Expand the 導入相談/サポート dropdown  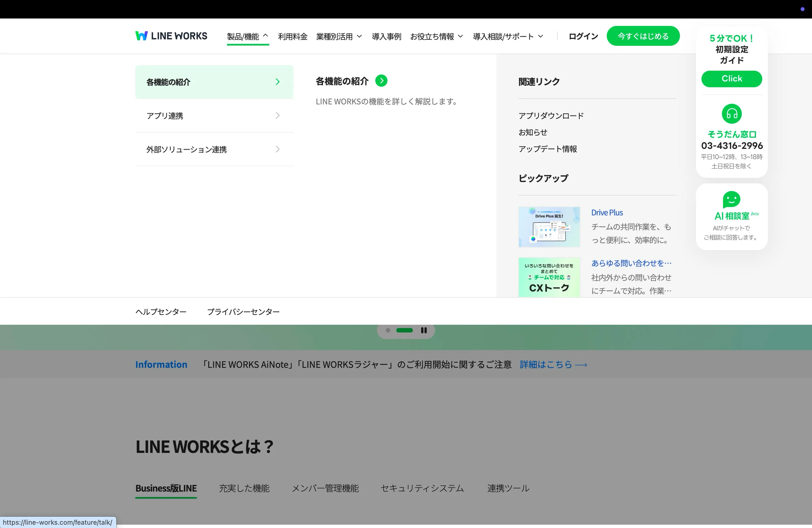[508, 36]
